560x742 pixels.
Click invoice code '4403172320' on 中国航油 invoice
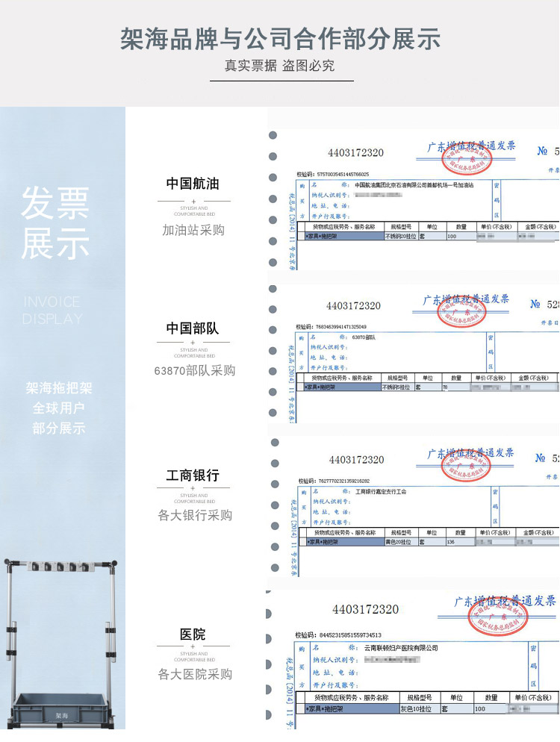tap(355, 153)
